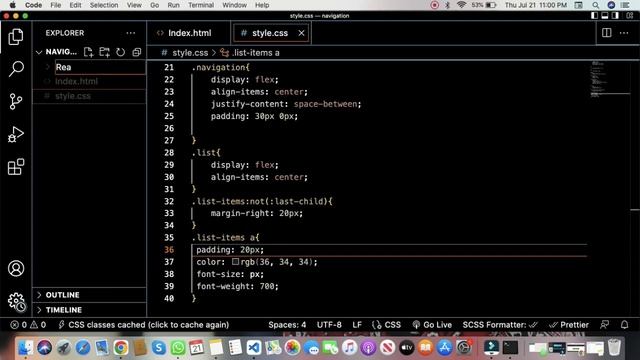
Task: Open the Source Control view
Action: [16, 102]
